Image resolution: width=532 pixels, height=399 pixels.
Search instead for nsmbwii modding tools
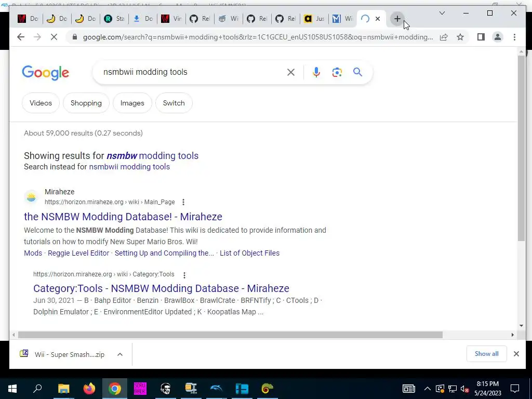click(129, 167)
